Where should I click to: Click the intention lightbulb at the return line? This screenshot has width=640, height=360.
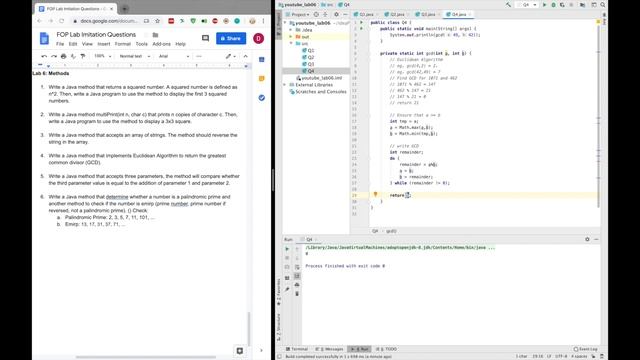(376, 195)
